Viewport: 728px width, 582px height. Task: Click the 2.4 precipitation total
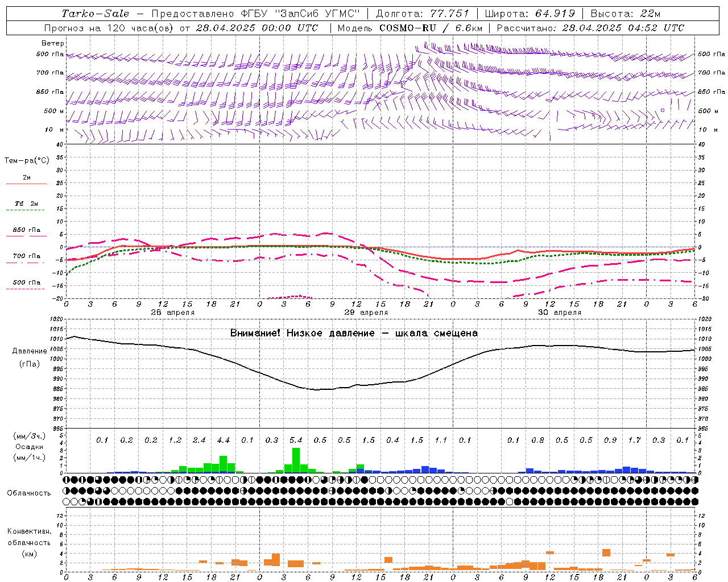(x=199, y=440)
